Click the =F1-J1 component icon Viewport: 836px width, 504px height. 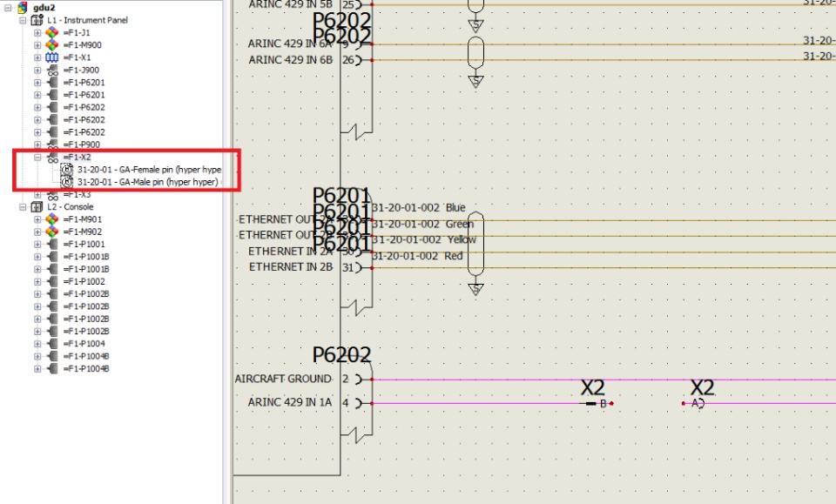point(51,32)
